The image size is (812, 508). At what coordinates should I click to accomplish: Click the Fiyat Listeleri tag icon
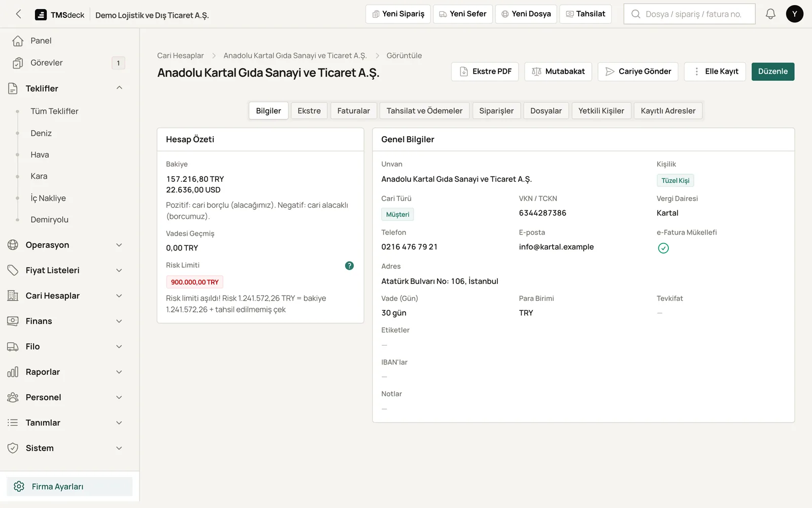13,270
